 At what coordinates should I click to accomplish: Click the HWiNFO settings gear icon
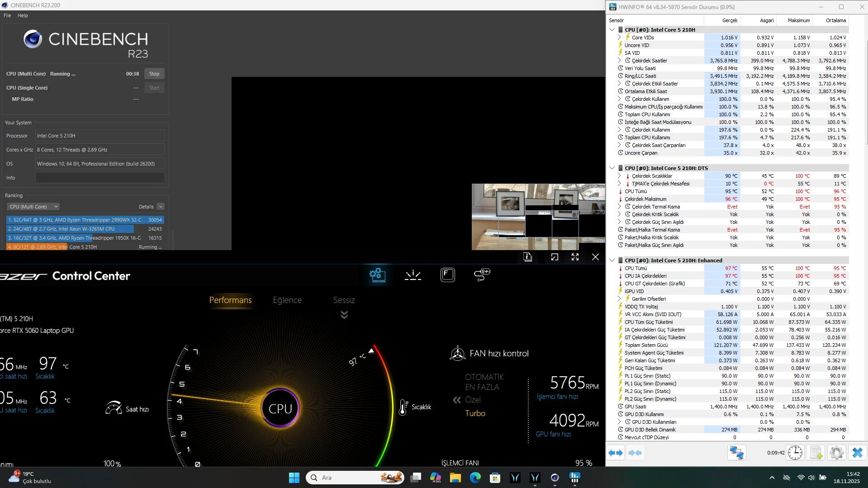click(836, 453)
